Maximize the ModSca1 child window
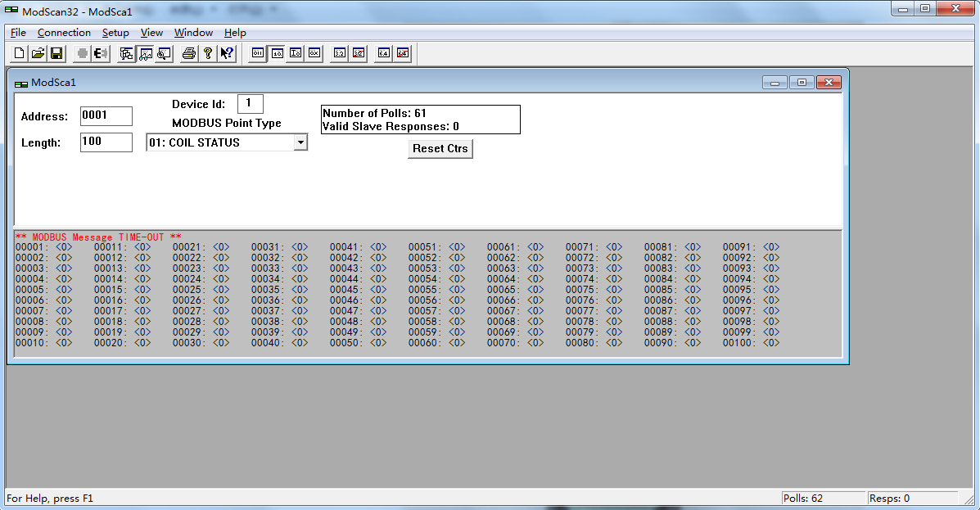 coord(802,82)
